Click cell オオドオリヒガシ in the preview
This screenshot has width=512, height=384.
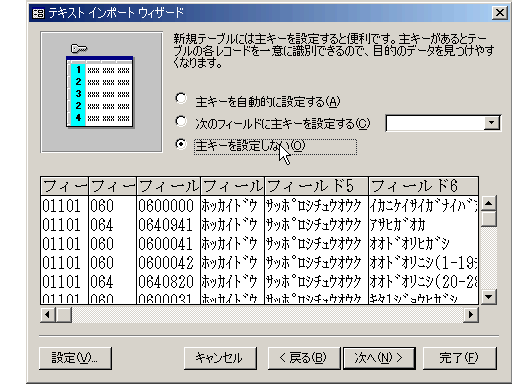pyautogui.click(x=423, y=244)
